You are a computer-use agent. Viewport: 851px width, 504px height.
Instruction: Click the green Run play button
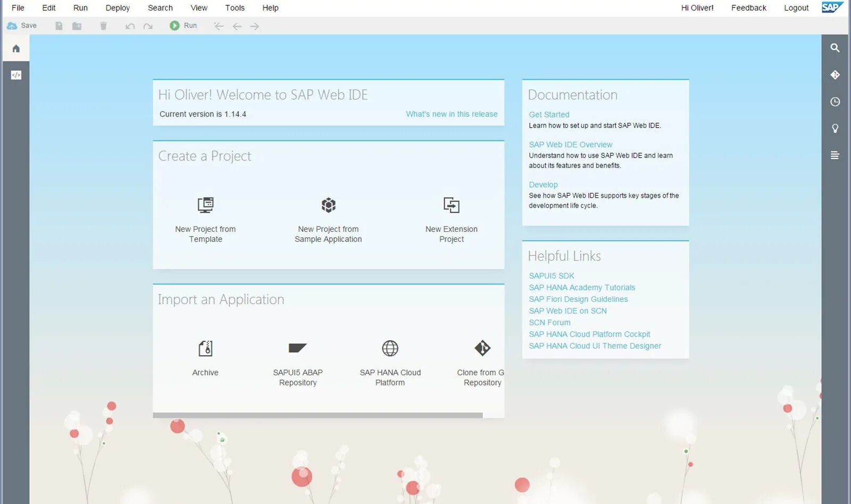pyautogui.click(x=174, y=26)
